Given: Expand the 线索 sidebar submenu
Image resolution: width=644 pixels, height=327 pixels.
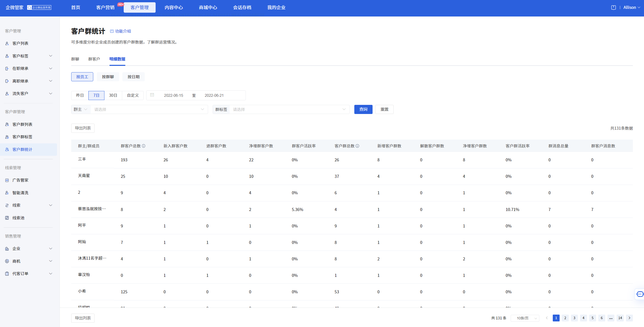Looking at the screenshot, I should 51,205.
